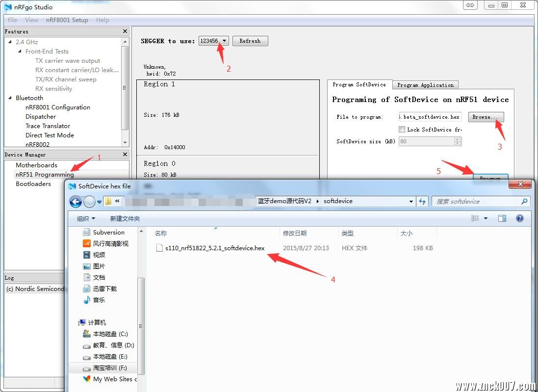This screenshot has width=538, height=392.
Task: Close the Device Manager panel
Action: tap(125, 155)
